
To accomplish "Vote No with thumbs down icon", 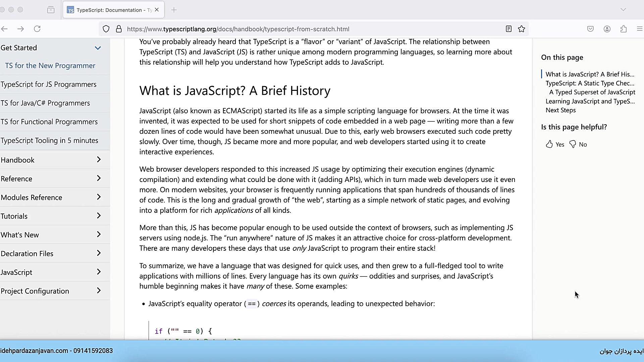I will 573,144.
